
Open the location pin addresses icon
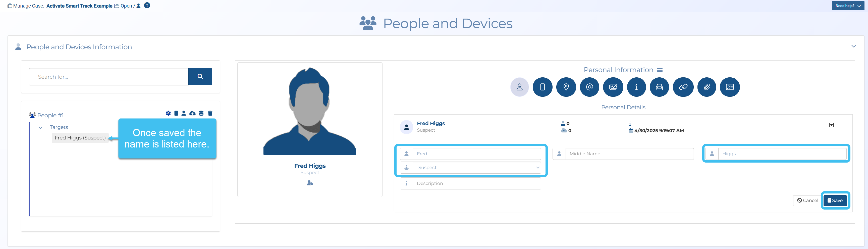pyautogui.click(x=566, y=87)
